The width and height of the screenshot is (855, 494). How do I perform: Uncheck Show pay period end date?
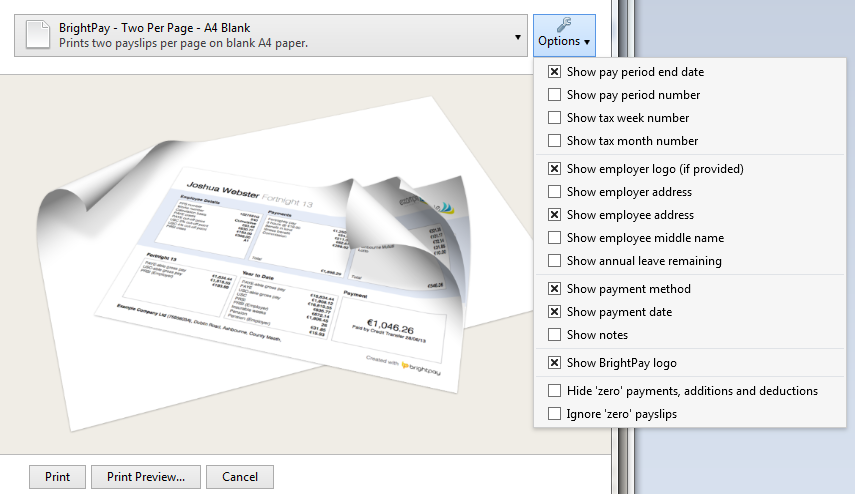[x=554, y=72]
